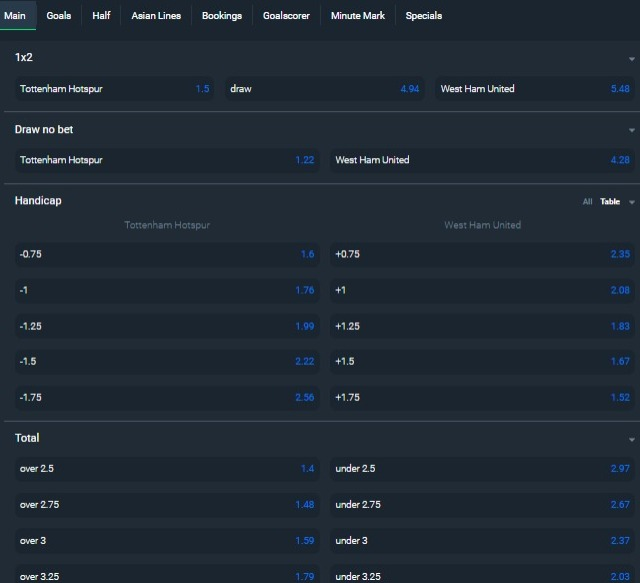Viewport: 640px width, 583px height.
Task: Select West Ham draw no bet 4.28
Action: point(482,160)
